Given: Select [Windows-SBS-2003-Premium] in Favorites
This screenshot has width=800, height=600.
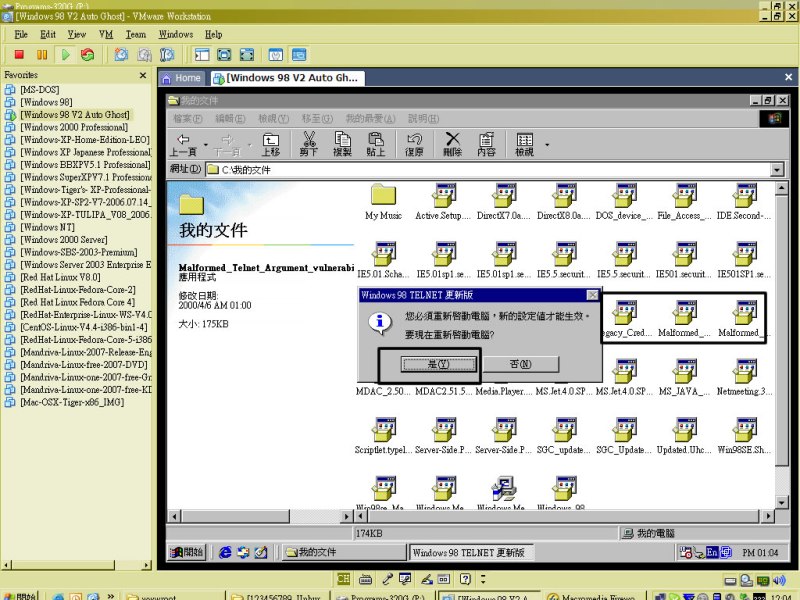Looking at the screenshot, I should pyautogui.click(x=79, y=252).
